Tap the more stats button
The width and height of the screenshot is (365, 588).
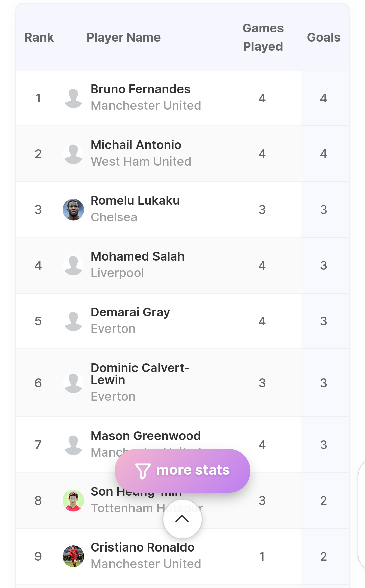click(182, 471)
